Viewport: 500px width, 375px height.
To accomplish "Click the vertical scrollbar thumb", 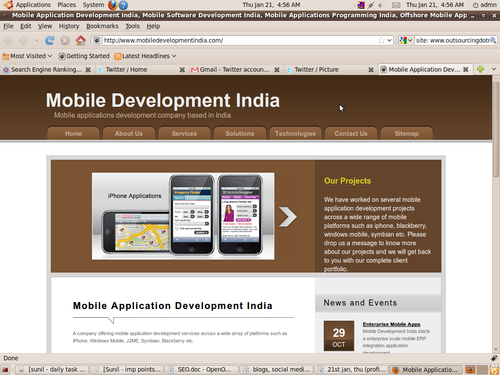I will 496,130.
